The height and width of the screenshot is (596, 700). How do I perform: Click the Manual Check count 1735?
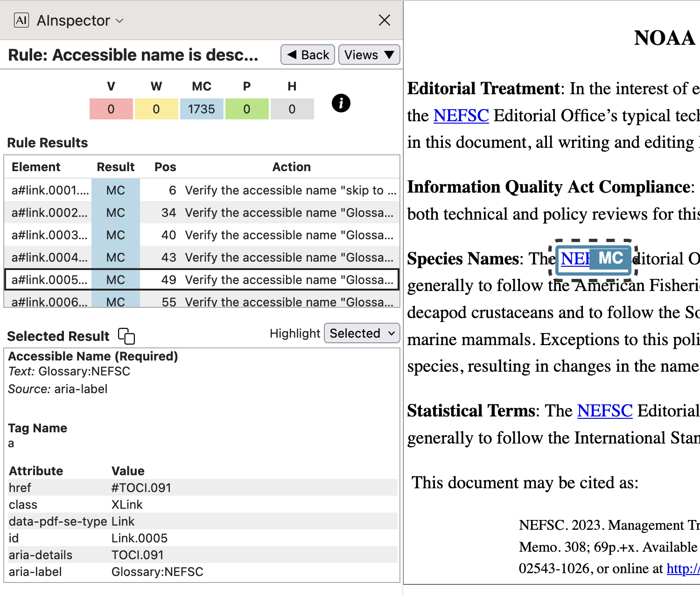201,109
